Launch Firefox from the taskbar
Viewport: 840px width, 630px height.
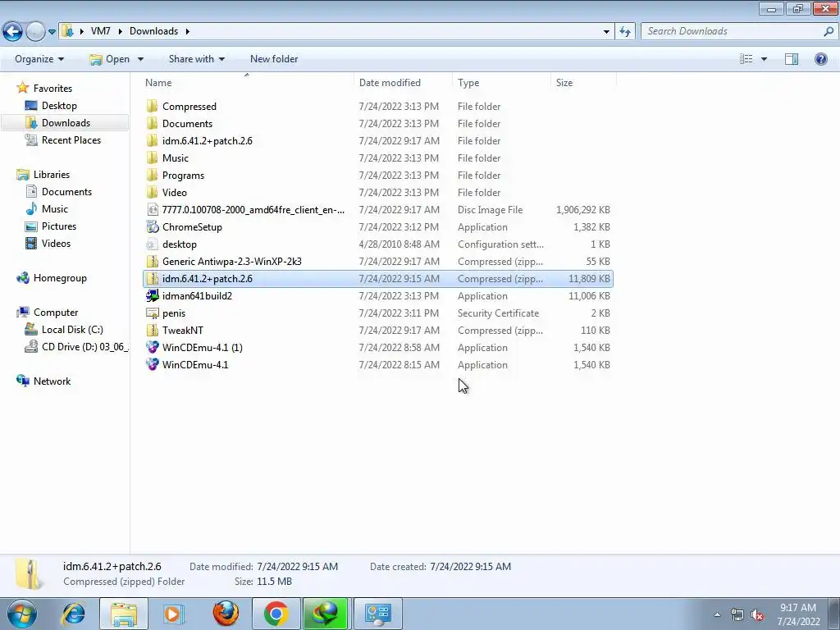(226, 614)
